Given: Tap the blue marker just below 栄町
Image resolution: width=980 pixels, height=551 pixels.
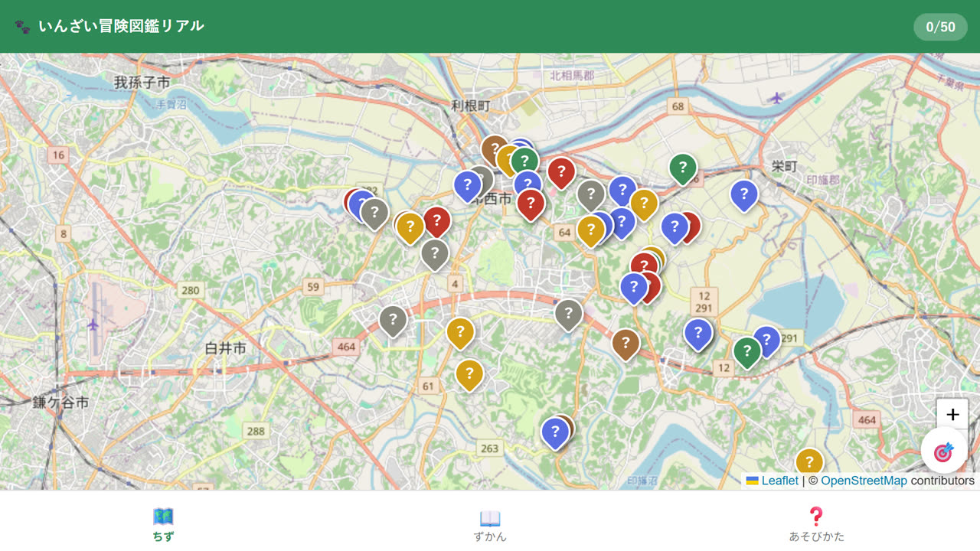Looking at the screenshot, I should point(744,195).
